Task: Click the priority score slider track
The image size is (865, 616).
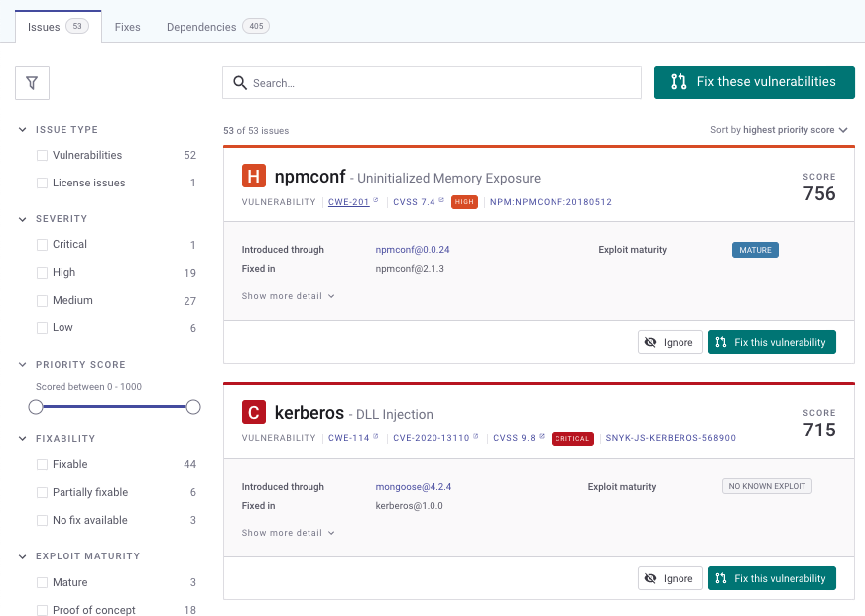Action: pyautogui.click(x=115, y=407)
